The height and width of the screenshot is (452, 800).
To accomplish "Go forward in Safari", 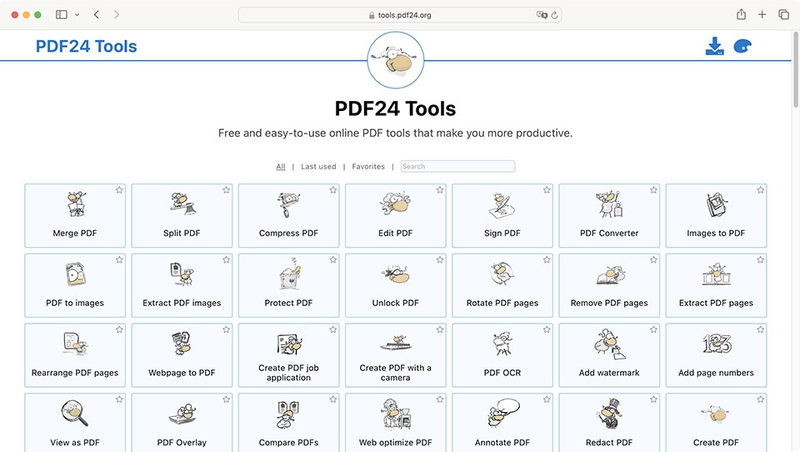I will click(117, 15).
